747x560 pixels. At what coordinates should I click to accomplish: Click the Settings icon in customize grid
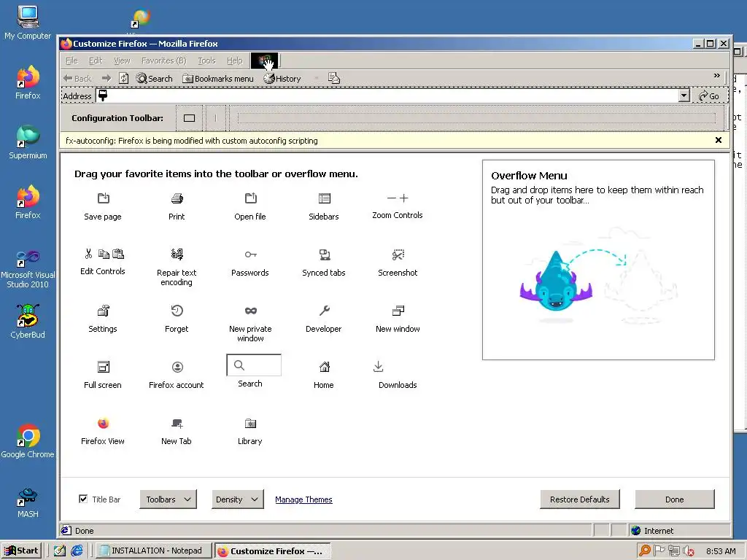[104, 311]
